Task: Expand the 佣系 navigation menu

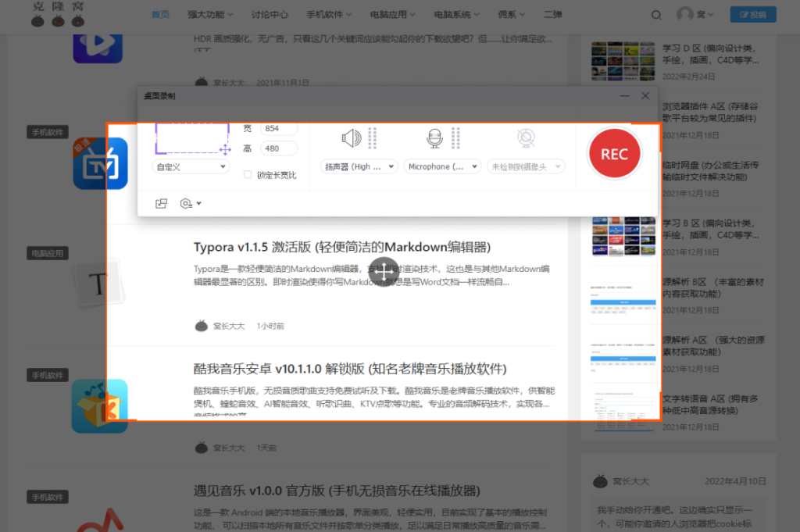Action: click(x=511, y=15)
